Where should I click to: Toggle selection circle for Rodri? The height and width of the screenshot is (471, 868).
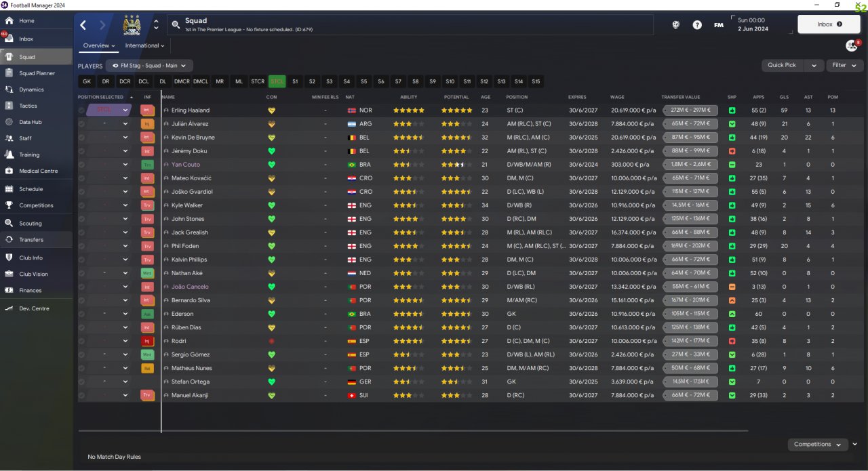[81, 341]
